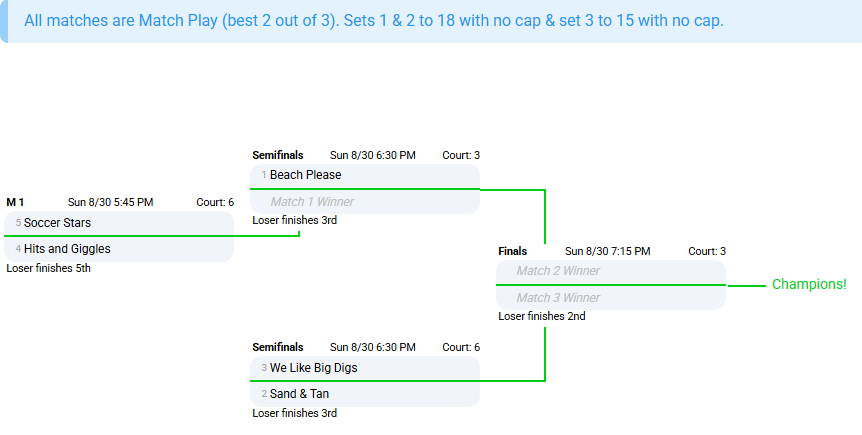862x435 pixels.
Task: Open Beach Please team in top semifinal
Action: [365, 175]
